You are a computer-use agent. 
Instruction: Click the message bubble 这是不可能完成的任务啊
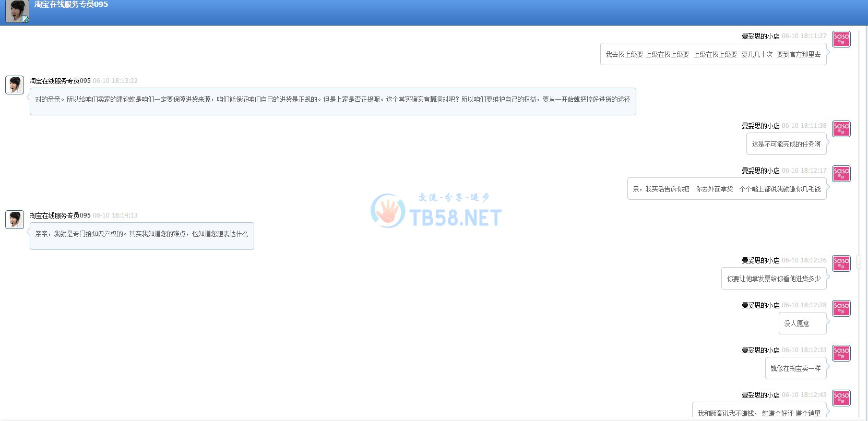pos(786,144)
